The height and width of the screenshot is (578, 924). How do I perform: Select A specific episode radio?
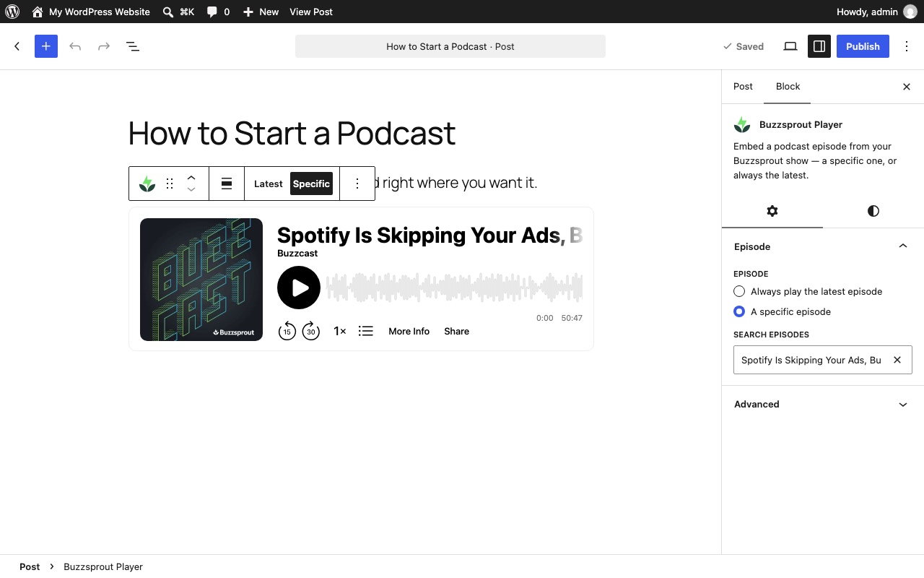739,311
